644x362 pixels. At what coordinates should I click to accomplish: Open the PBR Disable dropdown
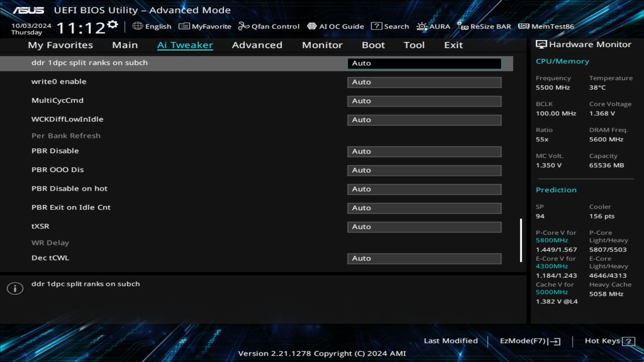click(424, 151)
